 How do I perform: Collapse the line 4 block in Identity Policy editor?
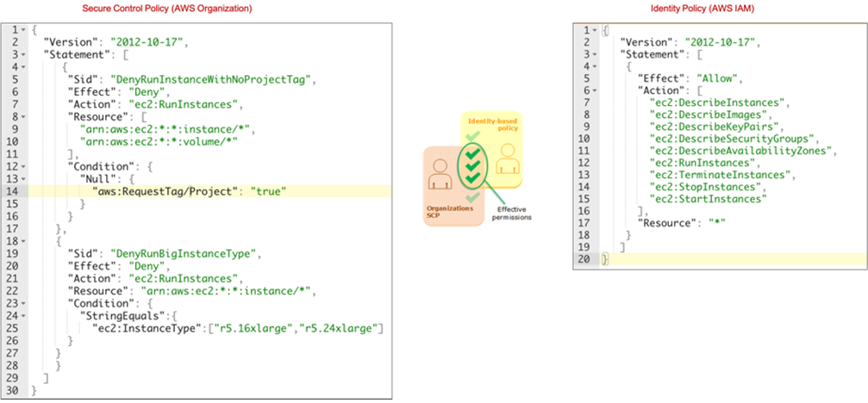[x=595, y=66]
